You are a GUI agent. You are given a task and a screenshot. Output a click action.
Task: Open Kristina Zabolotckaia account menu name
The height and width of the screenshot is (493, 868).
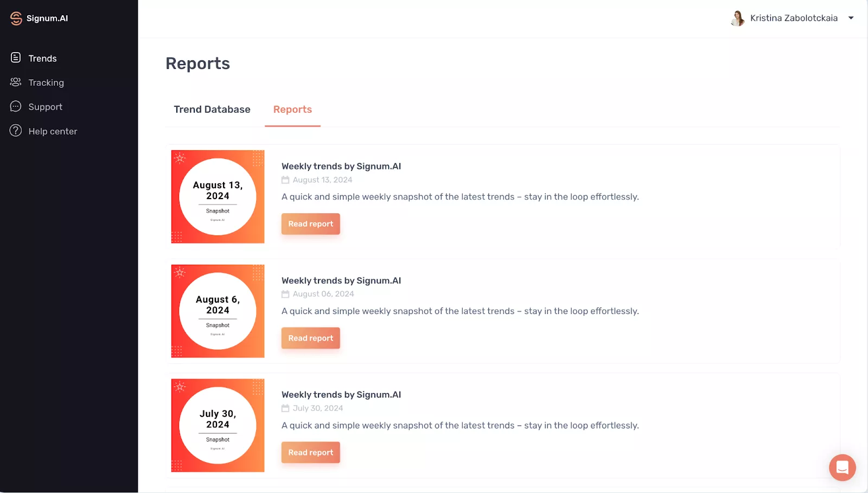coord(794,18)
